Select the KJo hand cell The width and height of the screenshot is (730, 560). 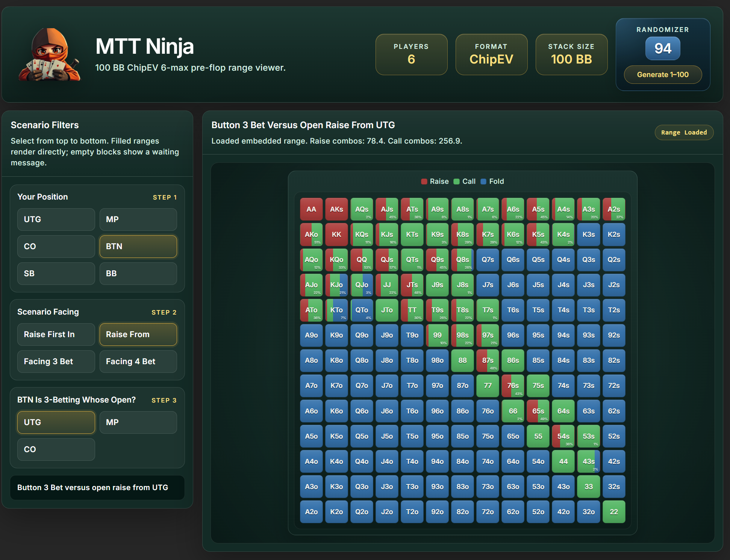(x=336, y=285)
